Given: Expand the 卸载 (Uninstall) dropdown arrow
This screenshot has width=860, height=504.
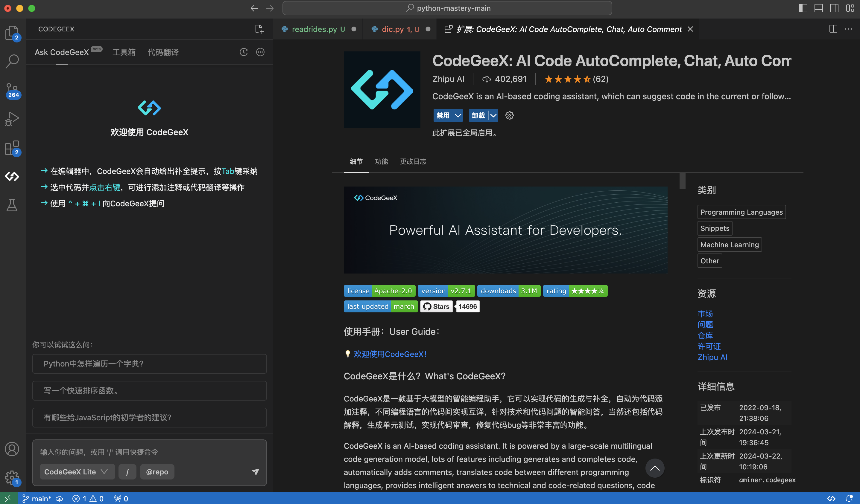Looking at the screenshot, I should pyautogui.click(x=493, y=116).
